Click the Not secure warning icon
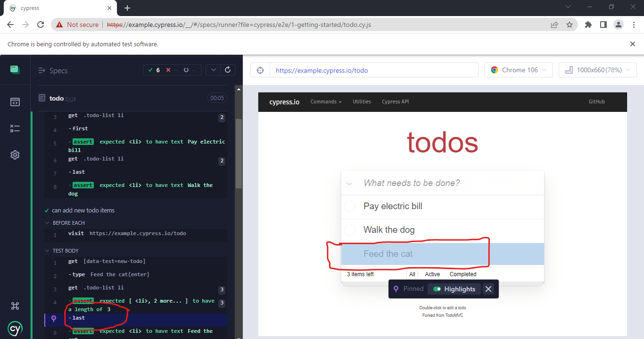 59,25
